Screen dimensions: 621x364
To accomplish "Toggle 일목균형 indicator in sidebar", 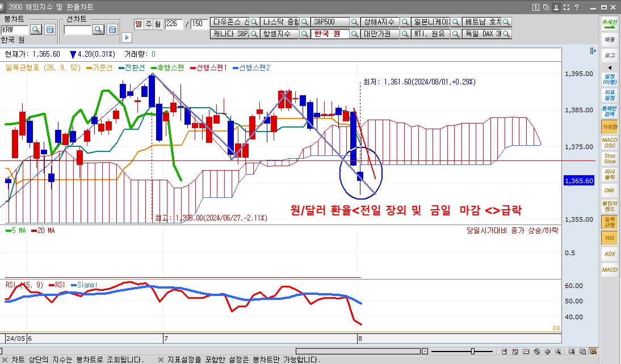I will 610,222.
